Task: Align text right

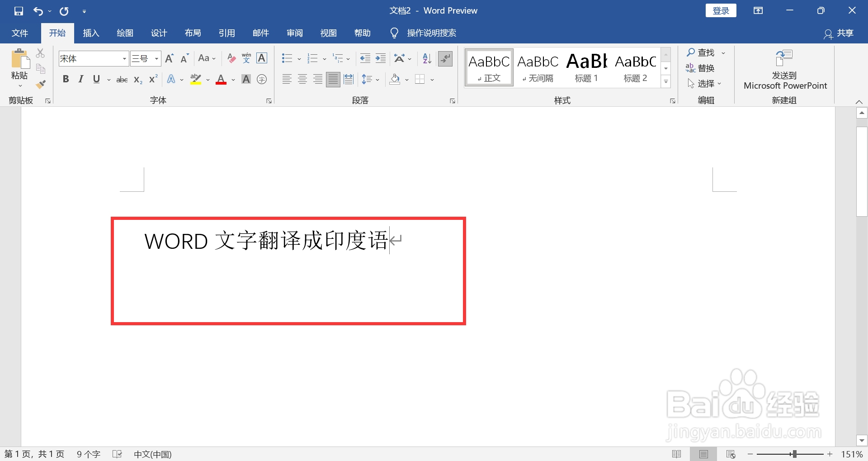Action: pyautogui.click(x=318, y=80)
